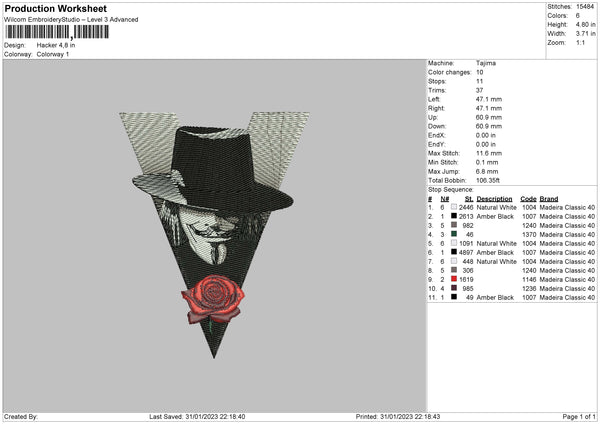
Task: Click the black swatch in stop row 2
Action: click(454, 216)
